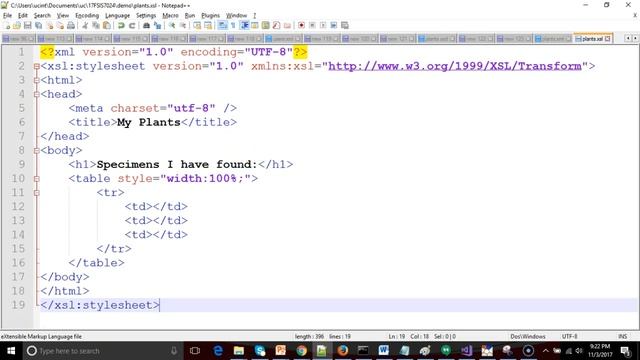Screen dimensions: 640x360
Task: Click Run macro multiple times icon
Action: 333,25
